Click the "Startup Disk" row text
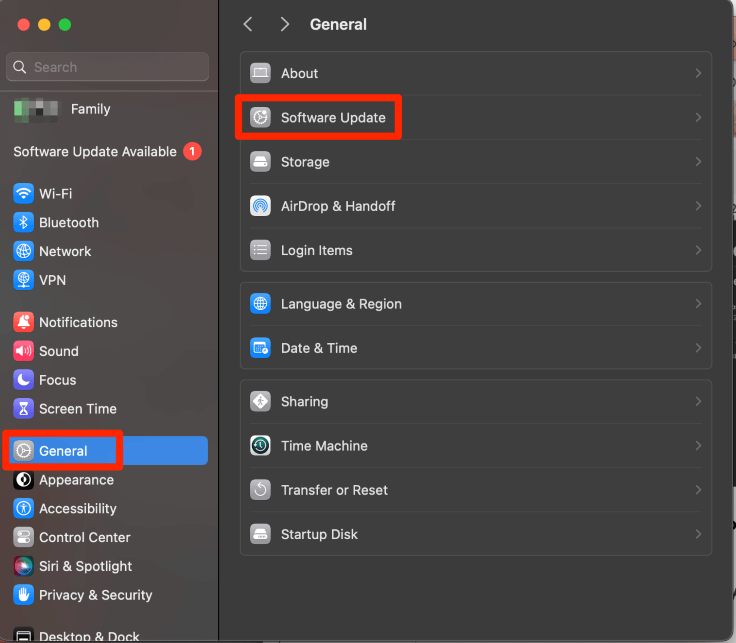Image resolution: width=736 pixels, height=643 pixels. pos(319,534)
